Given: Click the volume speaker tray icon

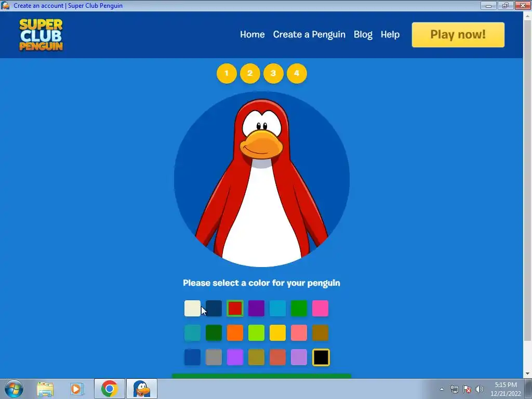Looking at the screenshot, I should (480, 389).
